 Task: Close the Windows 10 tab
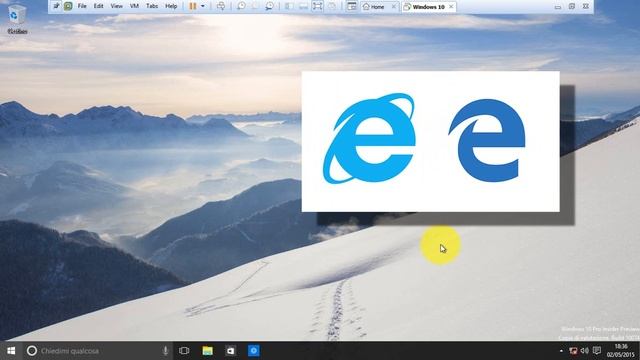click(451, 7)
